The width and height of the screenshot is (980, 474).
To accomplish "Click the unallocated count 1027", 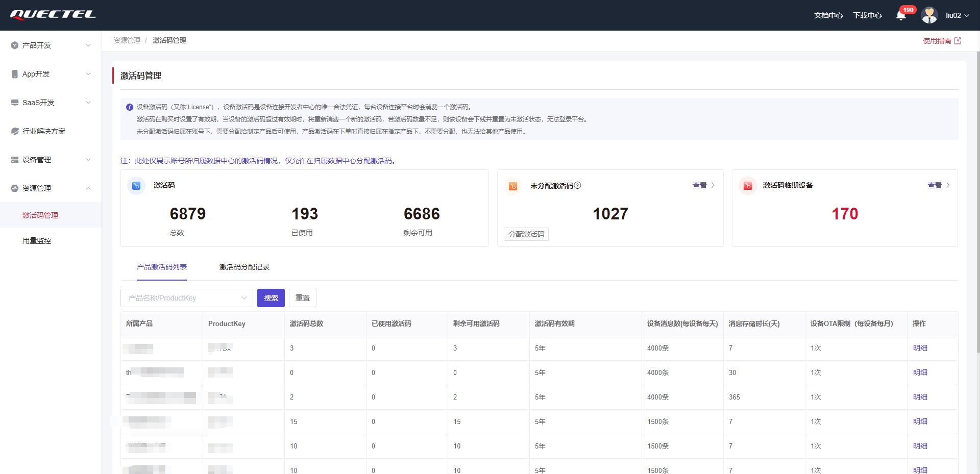I will pyautogui.click(x=610, y=214).
